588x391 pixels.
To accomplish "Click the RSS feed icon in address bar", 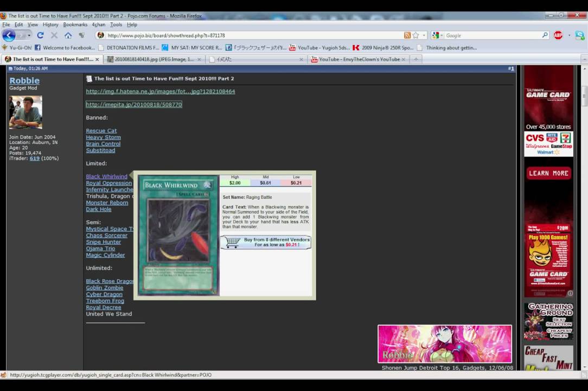I will 407,35.
